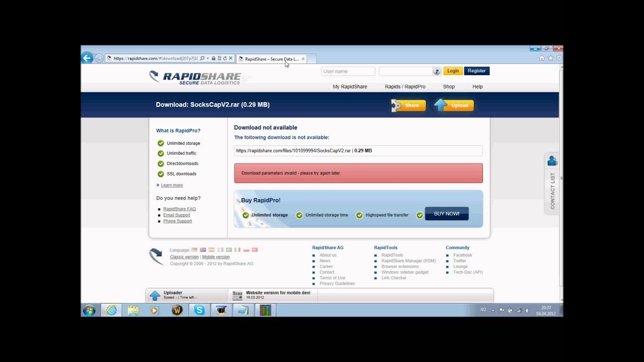Select the RapidShare – Secure Data tab
The height and width of the screenshot is (362, 644).
pyautogui.click(x=271, y=59)
